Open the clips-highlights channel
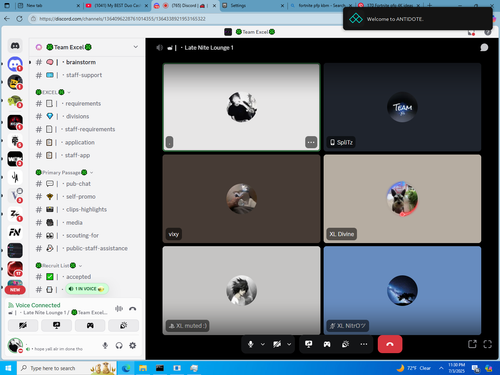Image resolution: width=500 pixels, height=375 pixels. (87, 210)
